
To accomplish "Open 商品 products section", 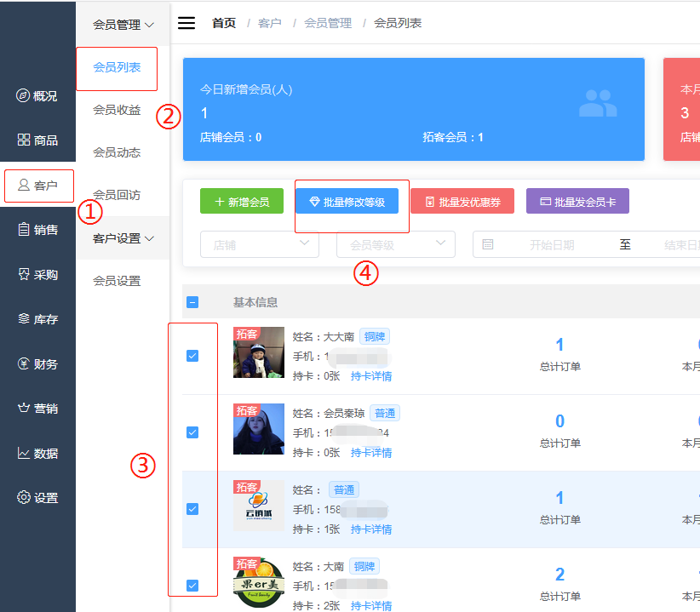I will (x=37, y=140).
